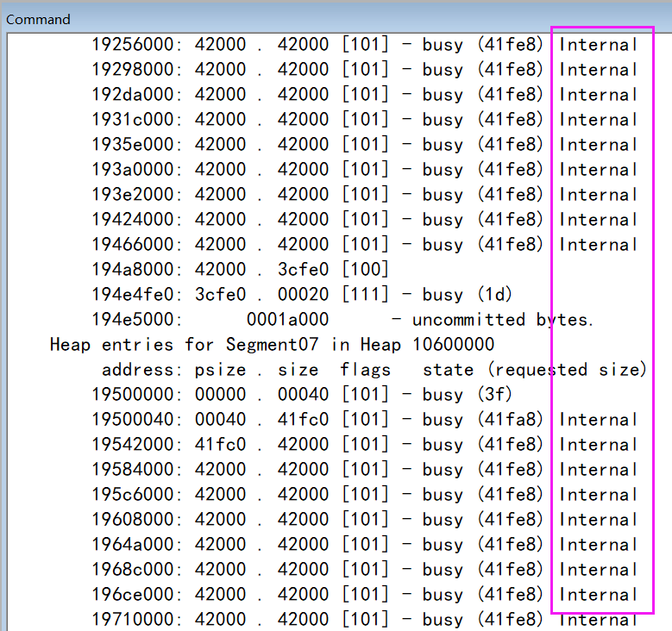Click psize 41fc0 in the 19542000 row

pyautogui.click(x=220, y=444)
